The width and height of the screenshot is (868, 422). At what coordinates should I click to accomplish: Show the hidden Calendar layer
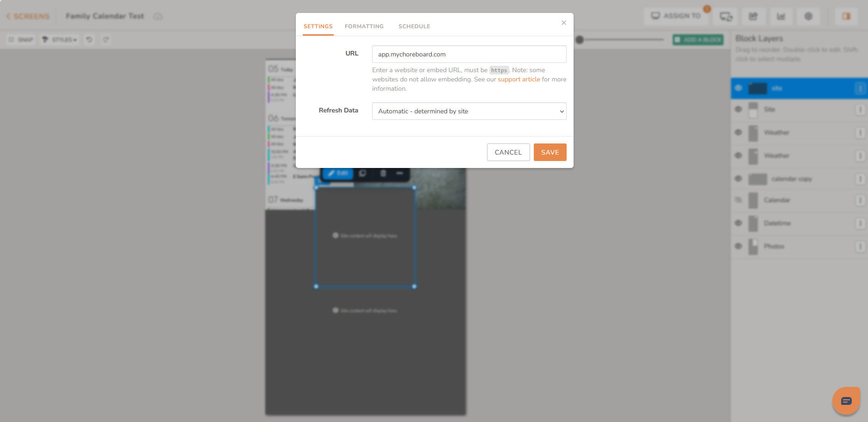point(738,200)
